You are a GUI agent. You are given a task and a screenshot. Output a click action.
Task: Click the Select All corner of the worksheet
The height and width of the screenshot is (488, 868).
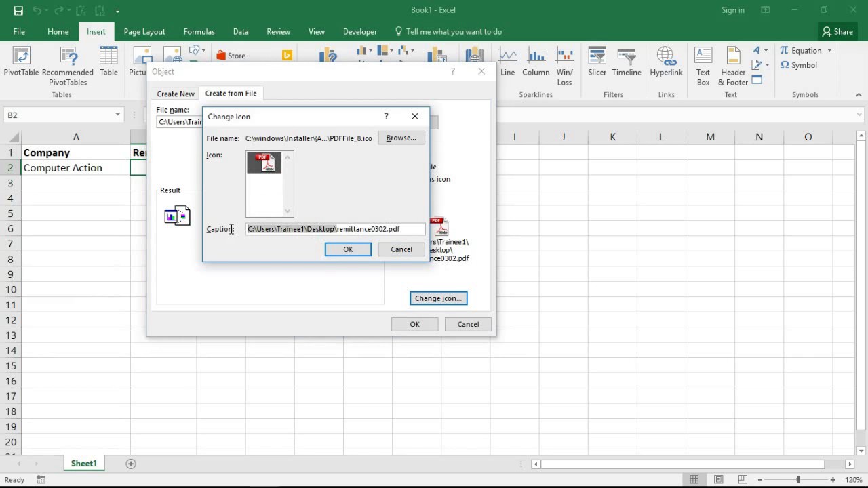coord(10,137)
